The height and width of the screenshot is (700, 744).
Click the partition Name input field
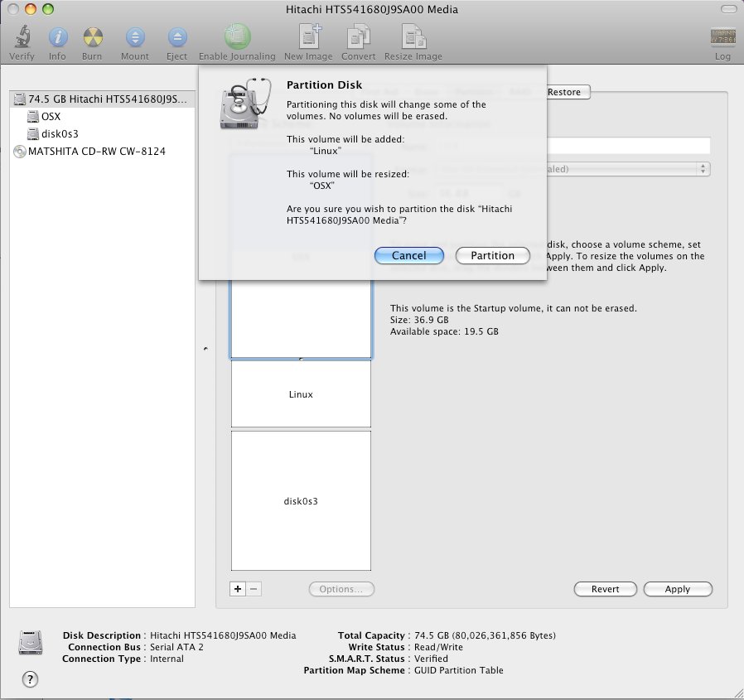click(x=629, y=146)
